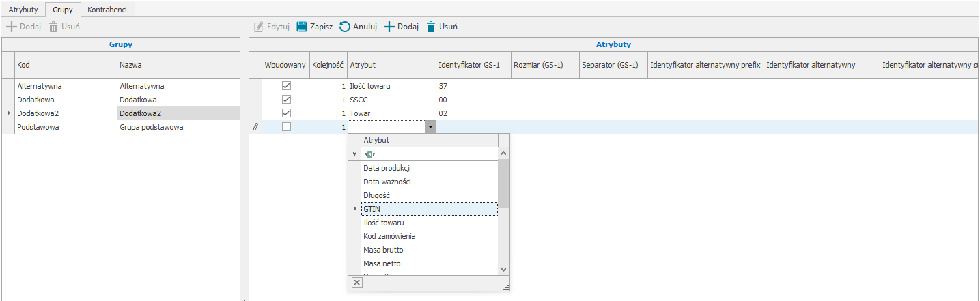Click Usuń in the Atrybuty toolbar
The width and height of the screenshot is (980, 301).
(442, 27)
